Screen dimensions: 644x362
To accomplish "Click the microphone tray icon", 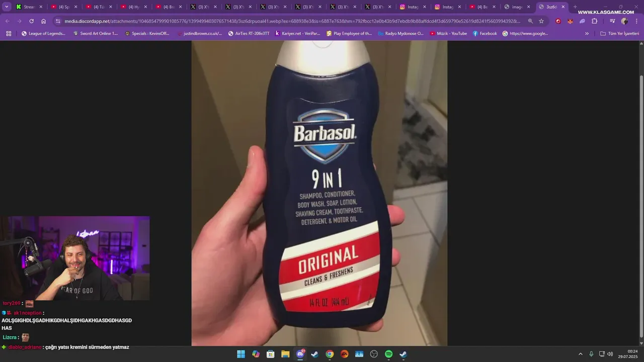I will (591, 354).
